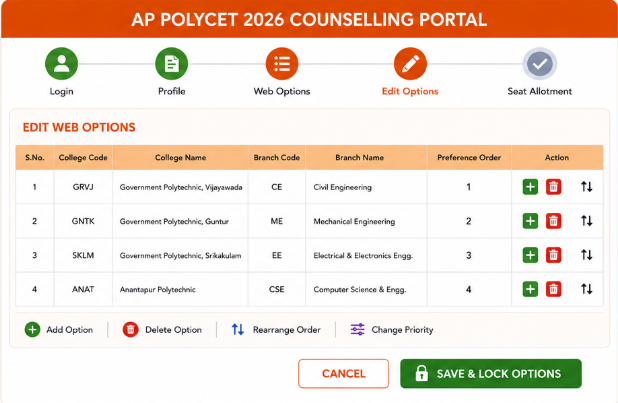618x403 pixels.
Task: Remove the Anantapur Polytechnic row with trash icon
Action: 553,289
